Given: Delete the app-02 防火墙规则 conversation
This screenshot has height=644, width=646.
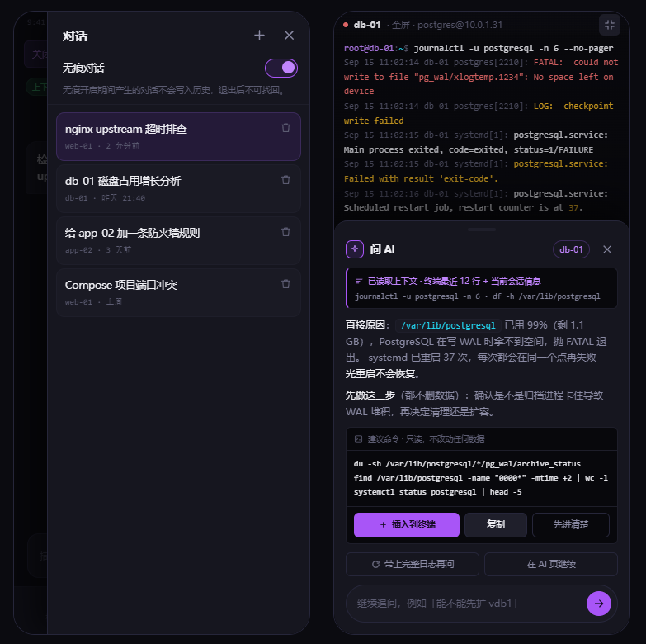Looking at the screenshot, I should point(286,232).
